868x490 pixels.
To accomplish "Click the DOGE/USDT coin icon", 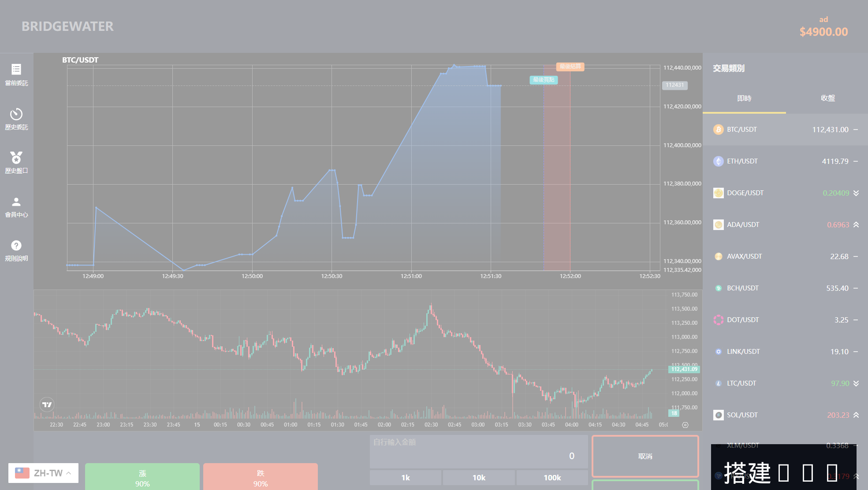I will pyautogui.click(x=719, y=193).
